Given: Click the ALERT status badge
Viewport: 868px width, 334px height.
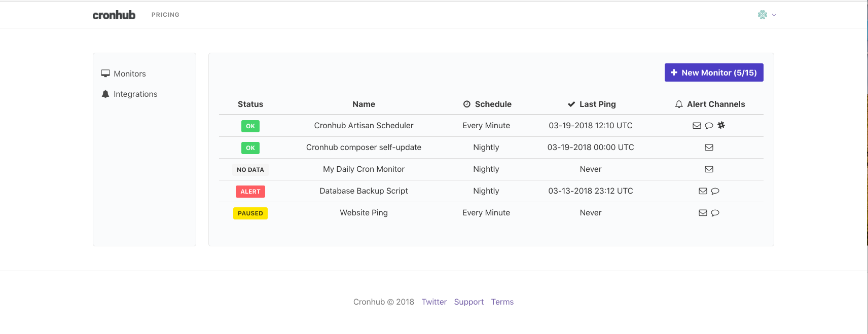Looking at the screenshot, I should coord(250,192).
